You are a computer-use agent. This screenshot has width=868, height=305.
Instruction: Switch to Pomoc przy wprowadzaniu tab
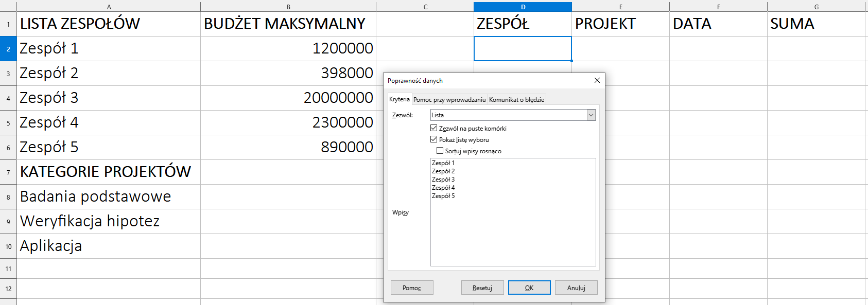click(449, 100)
